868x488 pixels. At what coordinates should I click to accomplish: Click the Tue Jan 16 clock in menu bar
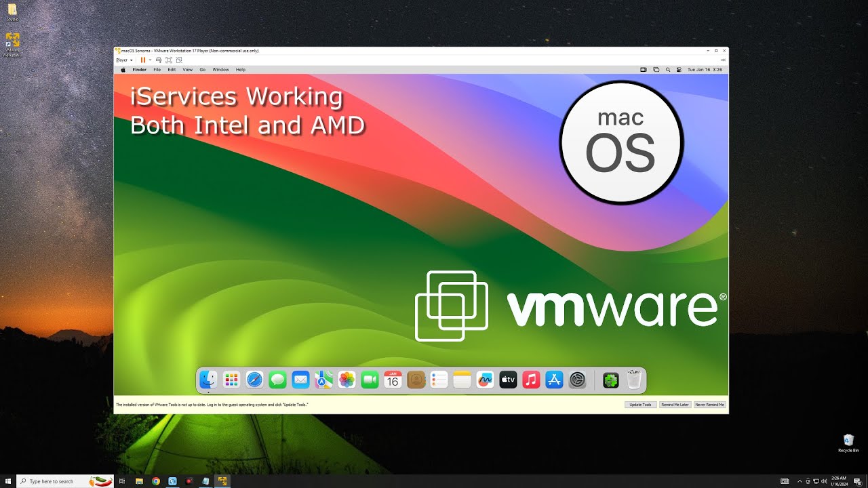pos(705,70)
